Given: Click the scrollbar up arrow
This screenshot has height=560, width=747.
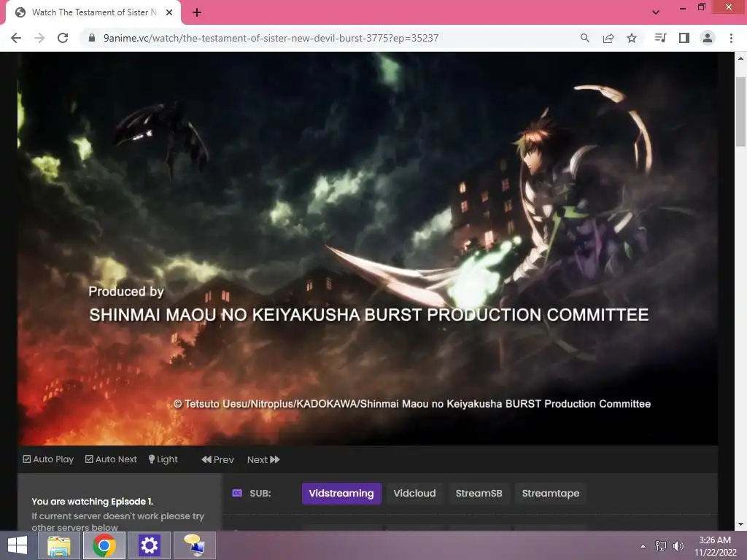Looking at the screenshot, I should (x=740, y=58).
